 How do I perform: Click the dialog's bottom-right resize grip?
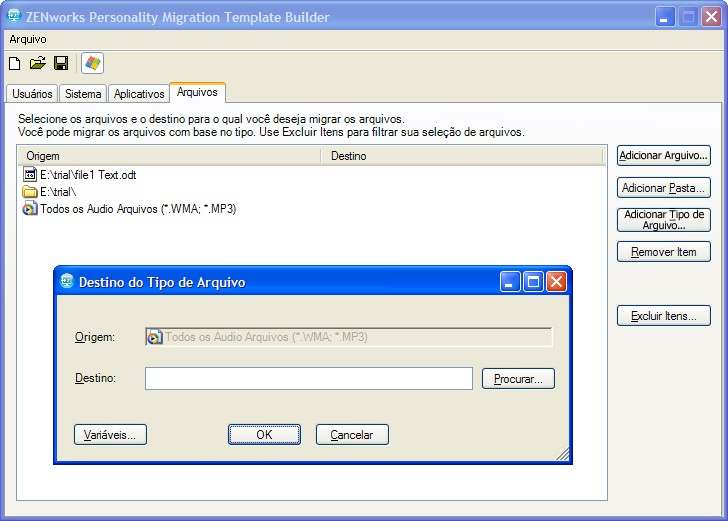point(563,454)
